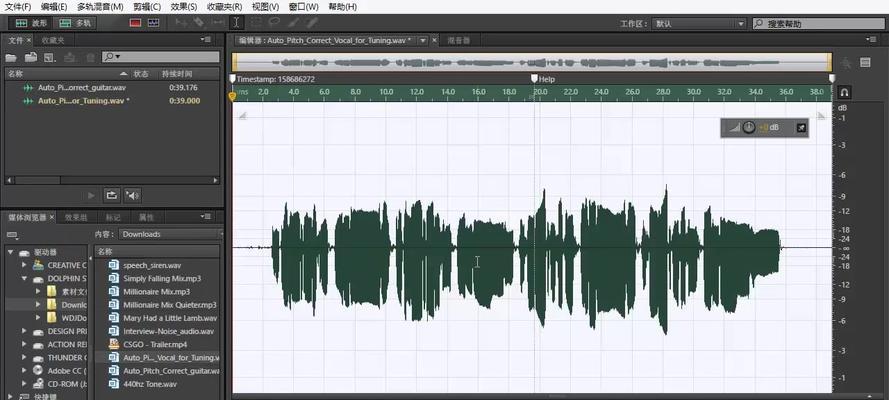Open the 帮助(H) menu
This screenshot has height=400, width=889.
(342, 7)
